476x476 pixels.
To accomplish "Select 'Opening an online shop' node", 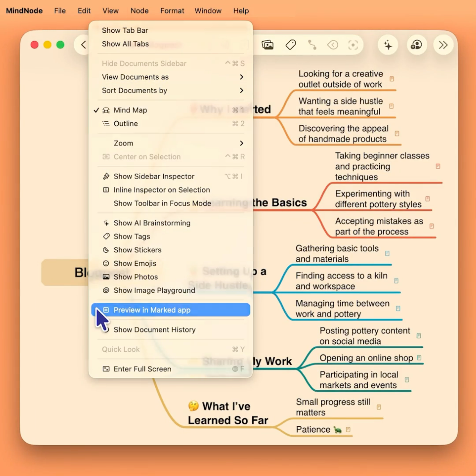I will tap(366, 358).
